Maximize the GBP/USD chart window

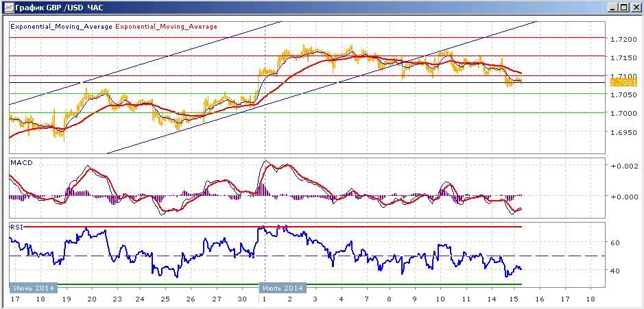623,8
